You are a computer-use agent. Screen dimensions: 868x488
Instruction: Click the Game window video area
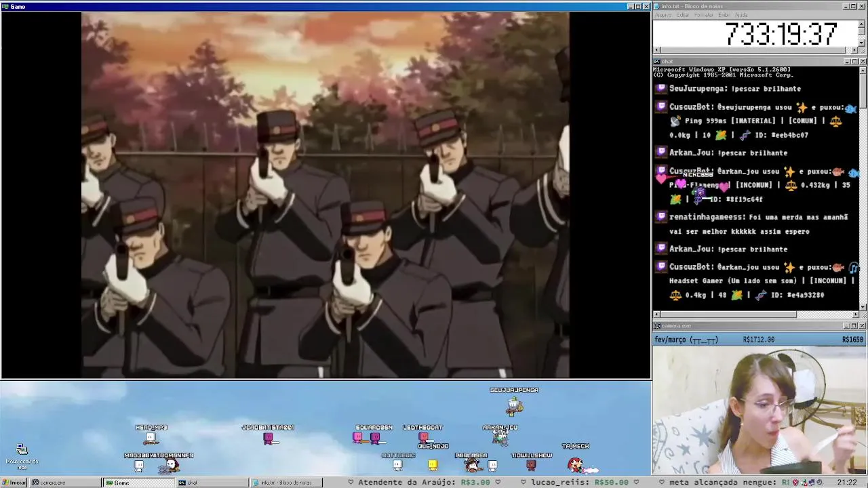coord(325,195)
